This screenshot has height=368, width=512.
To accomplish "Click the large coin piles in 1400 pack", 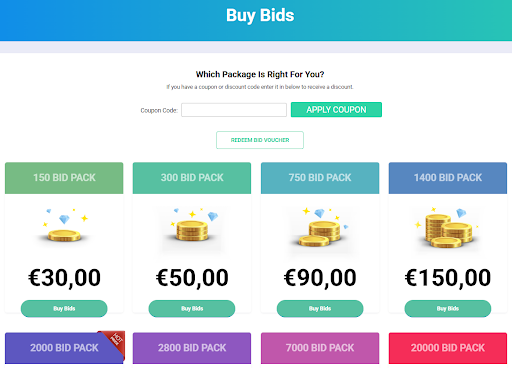I will coord(448,228).
